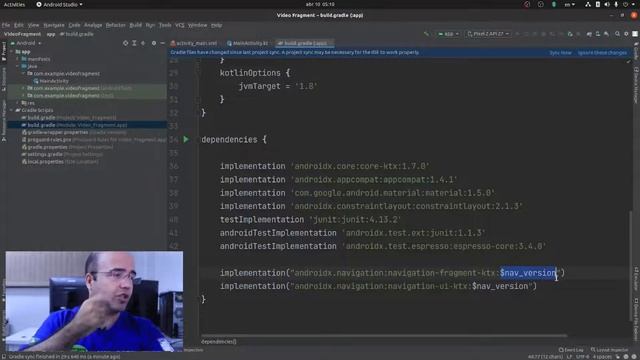Select proguard-rules.pro file

94,140
